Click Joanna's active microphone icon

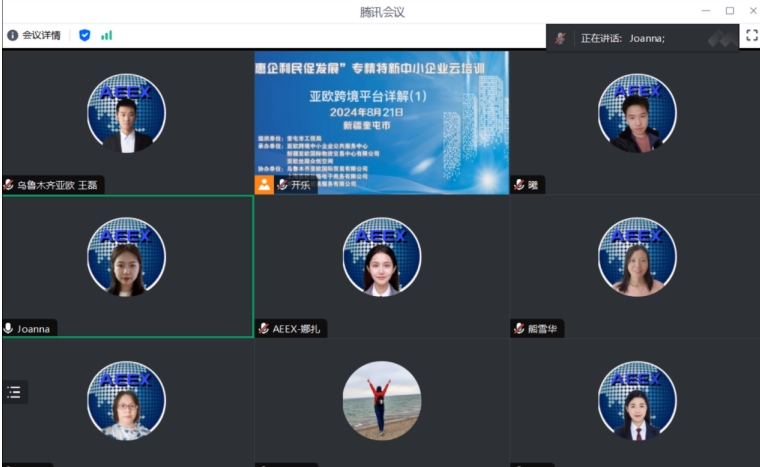click(9, 328)
